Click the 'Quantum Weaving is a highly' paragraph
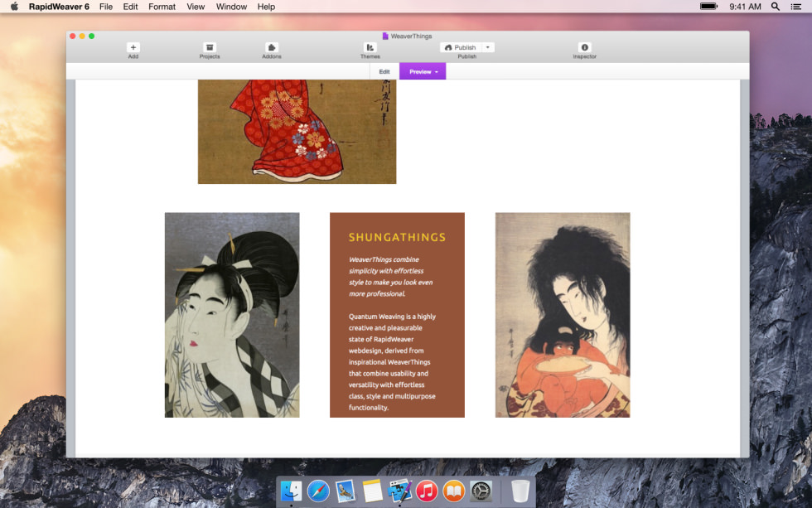Screen dimensions: 812x508 392,362
